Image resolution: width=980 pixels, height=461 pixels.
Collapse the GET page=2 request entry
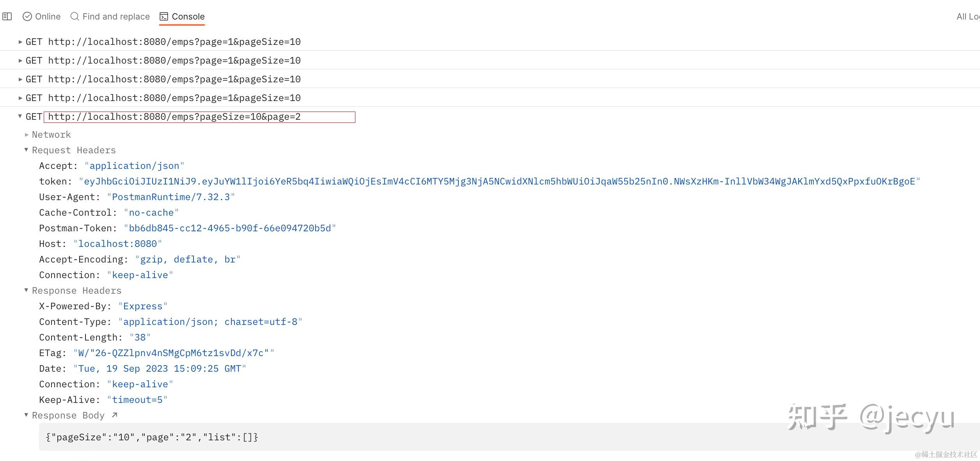click(x=20, y=116)
